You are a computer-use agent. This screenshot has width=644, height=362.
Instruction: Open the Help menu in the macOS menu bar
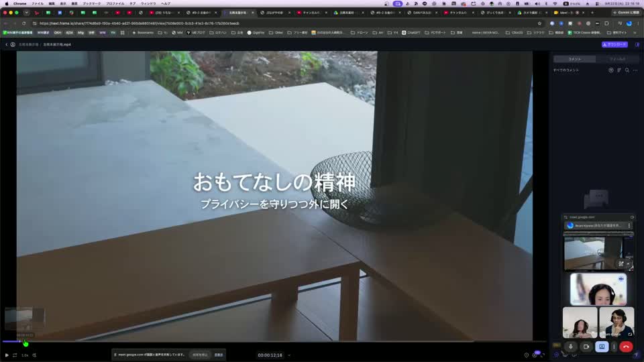tap(166, 3)
